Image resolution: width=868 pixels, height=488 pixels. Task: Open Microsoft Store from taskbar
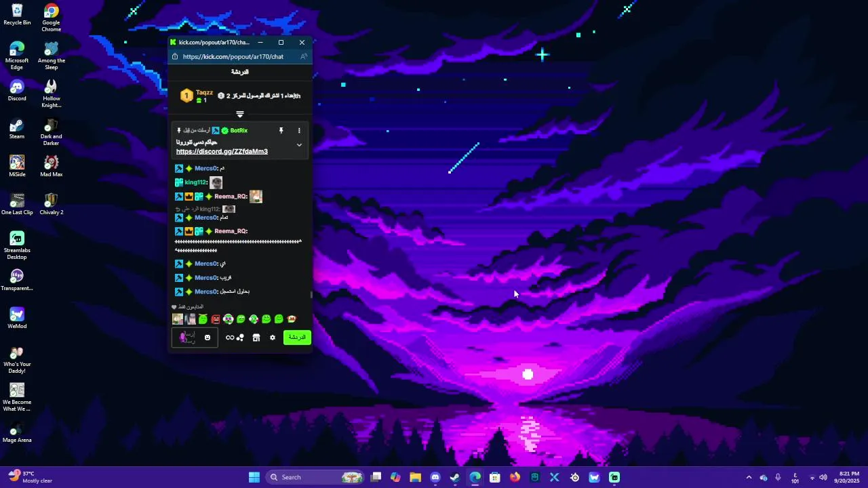click(x=495, y=477)
